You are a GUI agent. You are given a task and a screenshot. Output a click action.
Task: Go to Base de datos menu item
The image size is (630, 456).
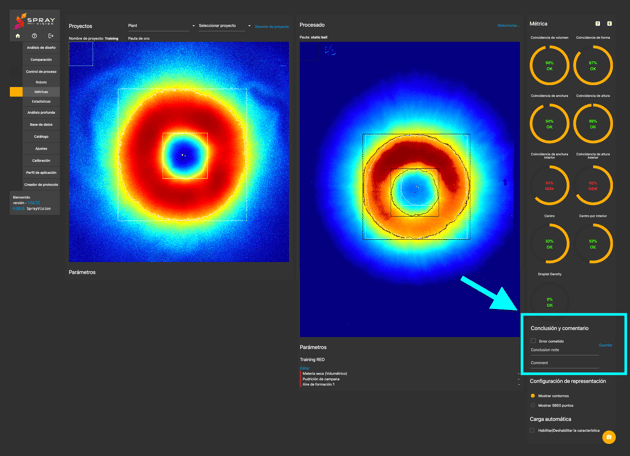click(x=41, y=125)
